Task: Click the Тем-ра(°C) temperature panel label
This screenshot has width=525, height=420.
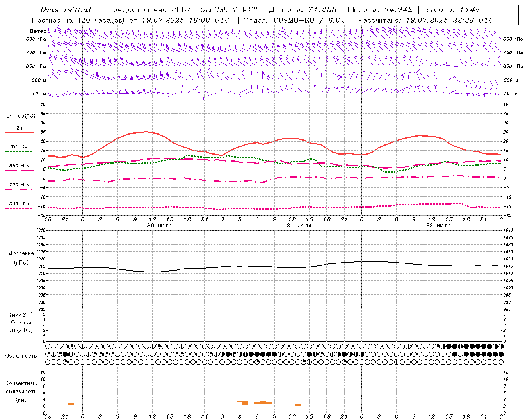Action: click(x=19, y=116)
